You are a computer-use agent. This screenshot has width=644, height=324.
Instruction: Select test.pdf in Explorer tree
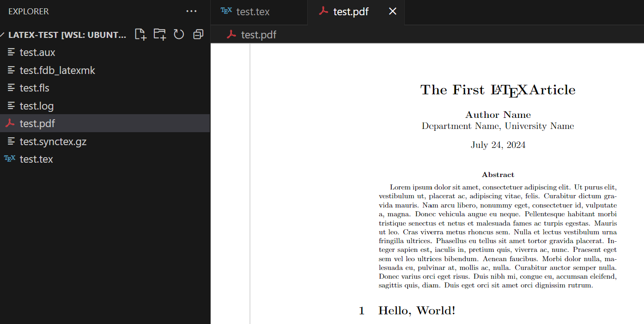105,123
